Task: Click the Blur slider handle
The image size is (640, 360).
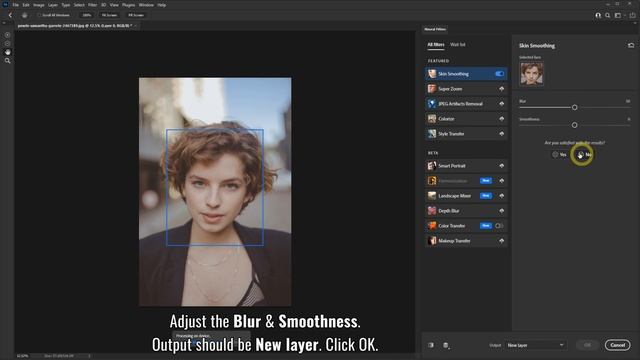Action: tap(575, 107)
